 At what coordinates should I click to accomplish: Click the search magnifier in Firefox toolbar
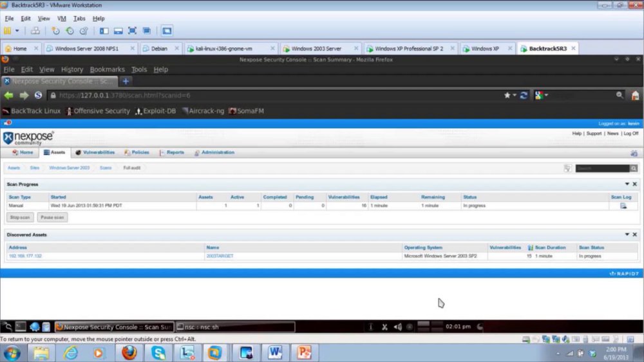pos(620,95)
